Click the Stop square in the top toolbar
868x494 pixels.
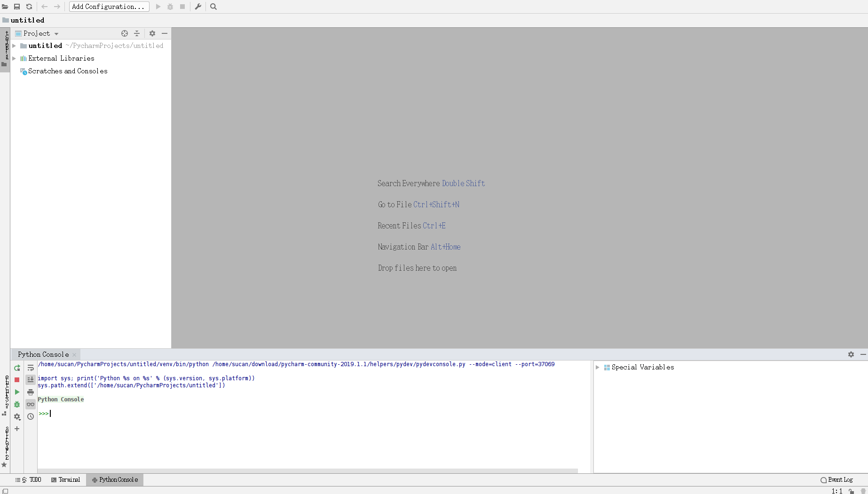182,7
